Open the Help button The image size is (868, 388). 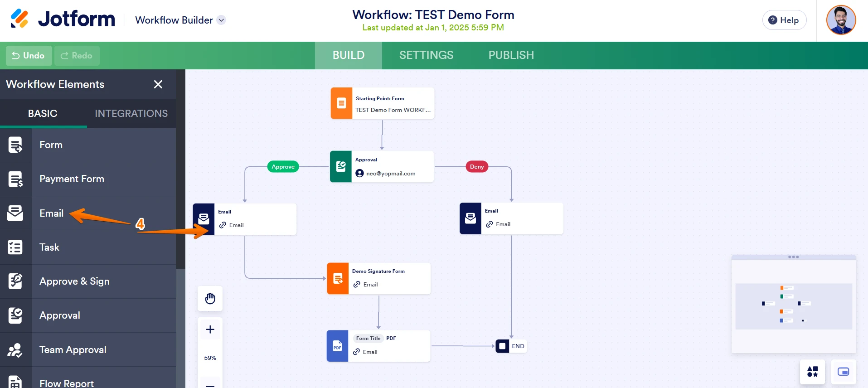(x=784, y=20)
